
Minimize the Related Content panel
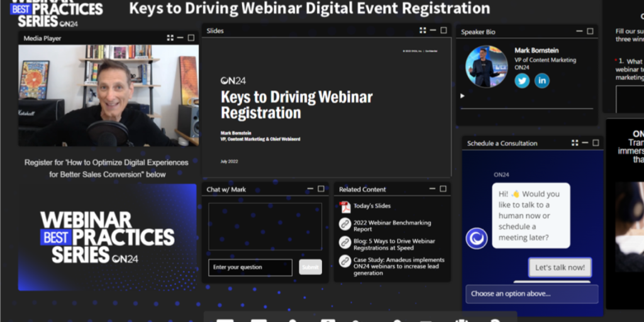click(x=433, y=189)
